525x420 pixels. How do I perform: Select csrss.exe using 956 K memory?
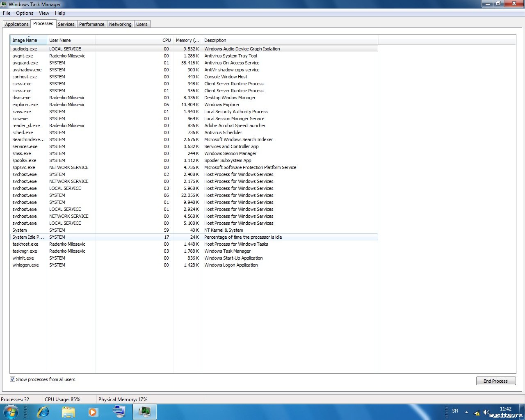coord(194,91)
